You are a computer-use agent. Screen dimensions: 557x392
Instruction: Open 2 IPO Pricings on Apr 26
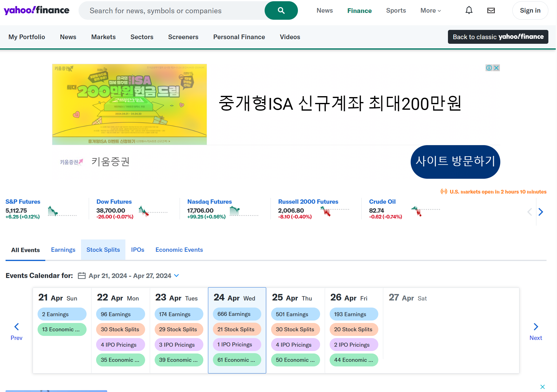point(354,345)
